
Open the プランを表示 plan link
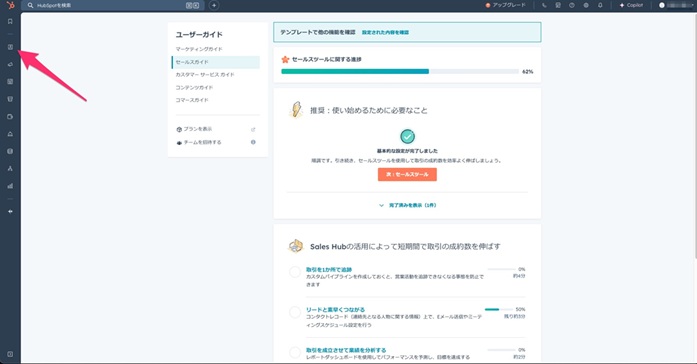click(x=197, y=129)
